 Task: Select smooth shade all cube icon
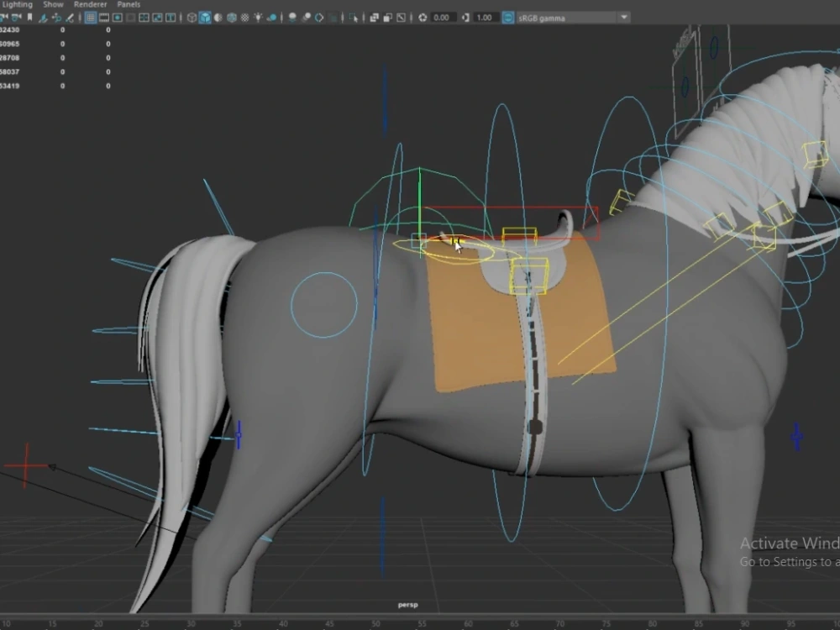coord(205,18)
